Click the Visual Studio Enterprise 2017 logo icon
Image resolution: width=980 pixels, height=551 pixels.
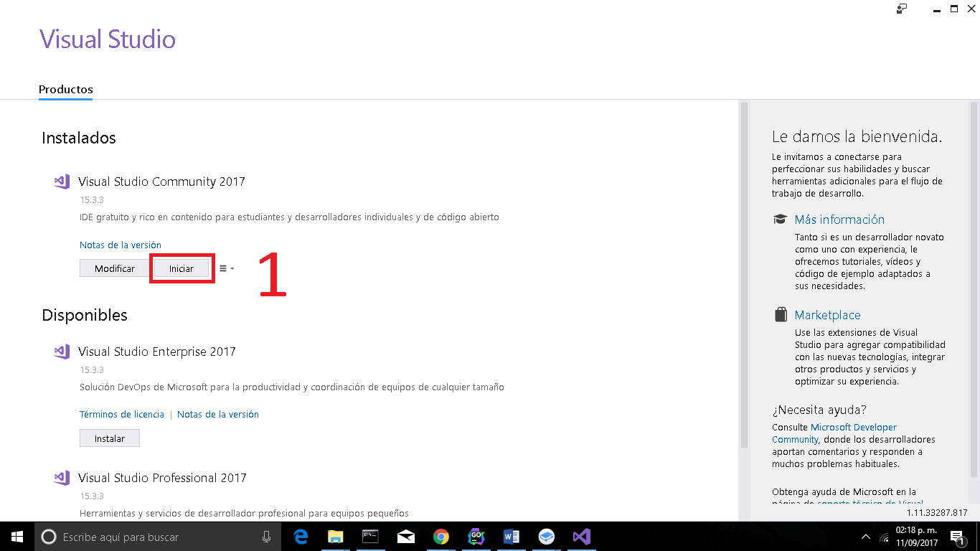tap(62, 352)
